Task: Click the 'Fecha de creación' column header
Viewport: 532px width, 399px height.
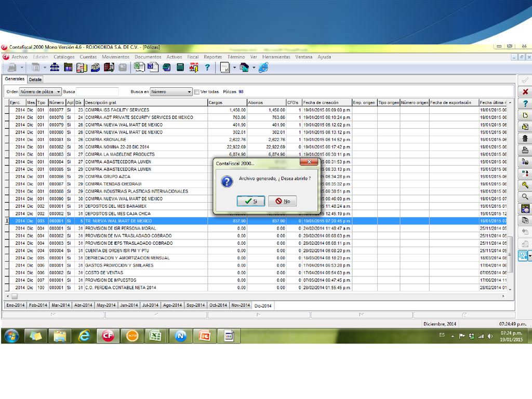Action: pos(327,102)
